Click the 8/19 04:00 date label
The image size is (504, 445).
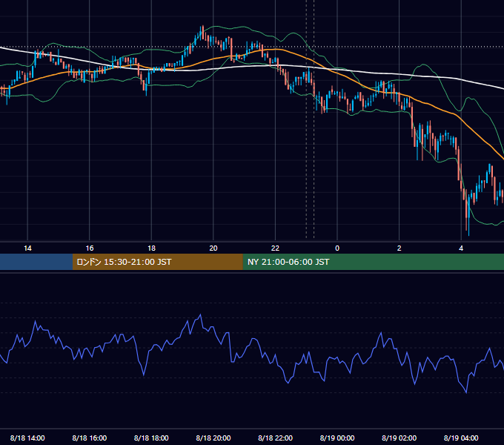461,438
